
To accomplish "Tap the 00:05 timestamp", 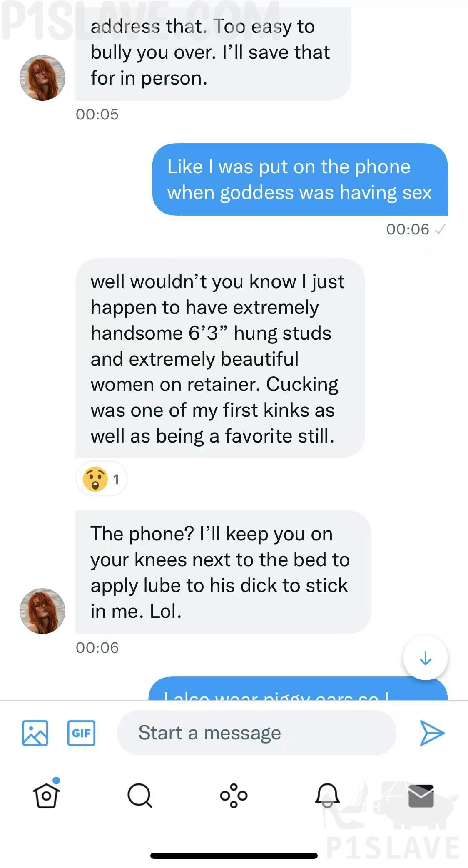I will click(97, 114).
